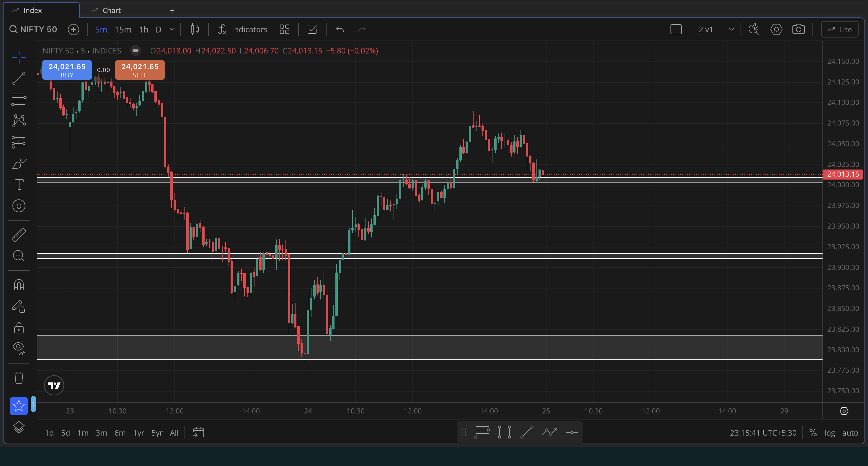Open price scale settings gear at bottom right
Viewport: 868px width, 466px height.
coord(844,411)
